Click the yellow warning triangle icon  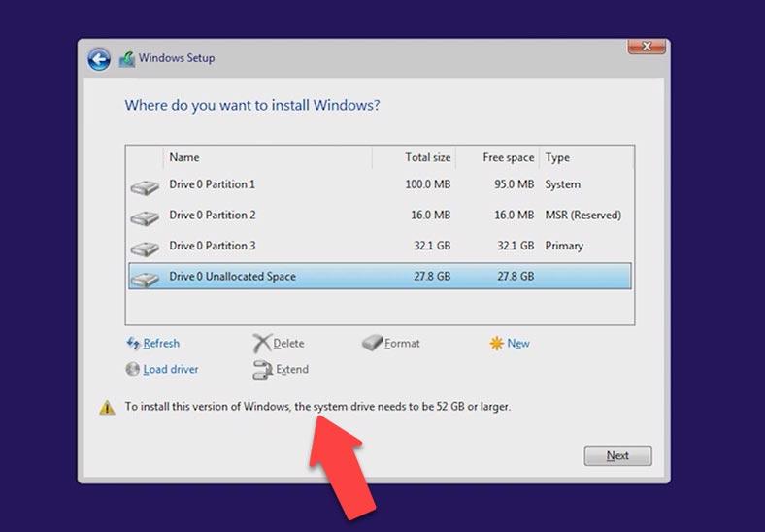[108, 408]
